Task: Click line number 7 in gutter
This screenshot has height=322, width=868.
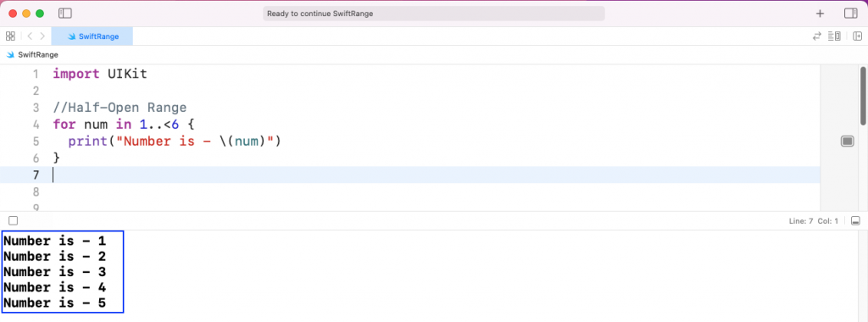Action: pyautogui.click(x=36, y=175)
